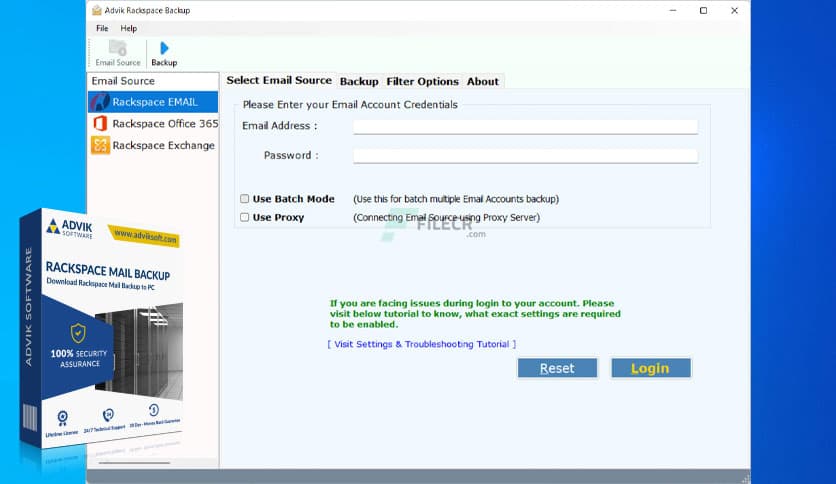
Task: Open the Filter Options tab
Action: [x=422, y=82]
